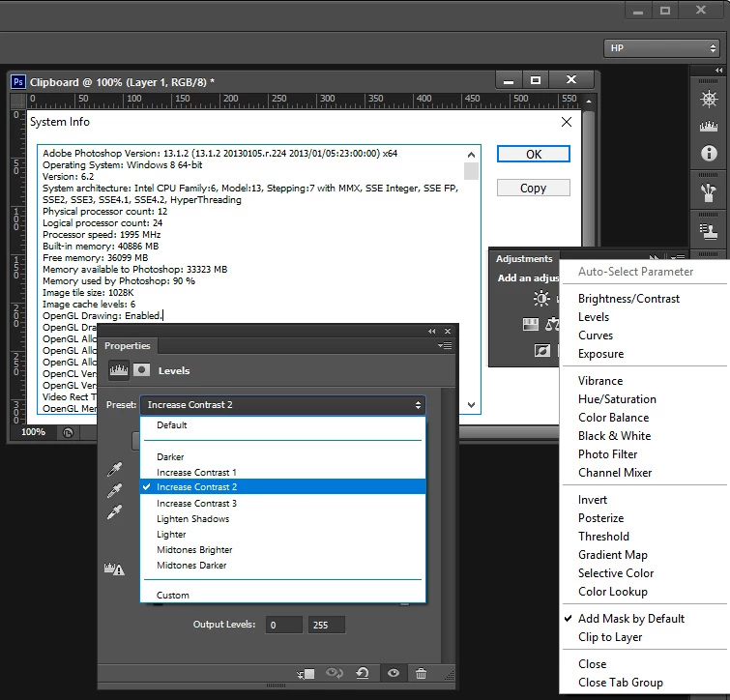This screenshot has width=730, height=700.
Task: Select Color Lookup in Adjustments menu
Action: tap(645, 592)
